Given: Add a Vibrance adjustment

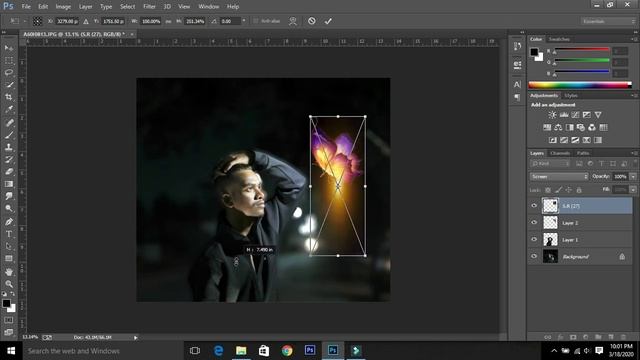Looking at the screenshot, I should [598, 115].
